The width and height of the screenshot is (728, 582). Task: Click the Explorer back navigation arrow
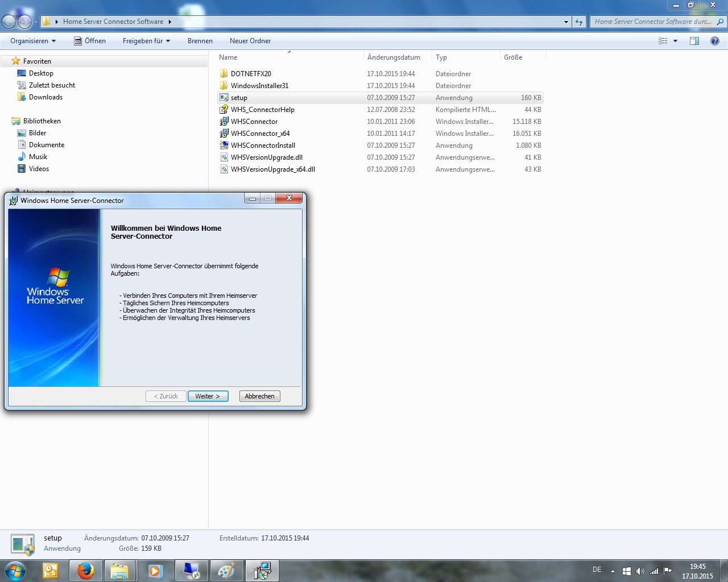tap(9, 22)
